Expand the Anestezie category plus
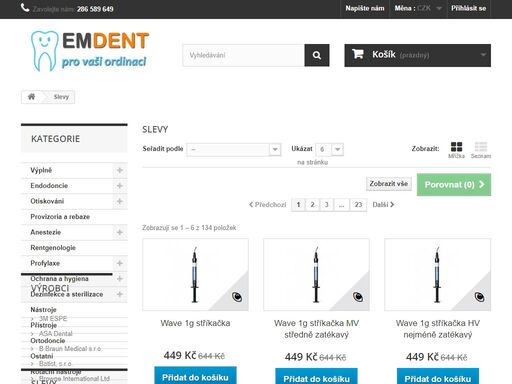 [120, 232]
